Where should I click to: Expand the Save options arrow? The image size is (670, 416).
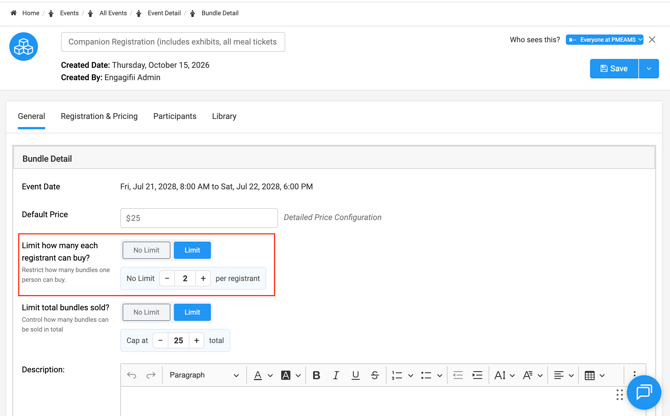pyautogui.click(x=649, y=68)
